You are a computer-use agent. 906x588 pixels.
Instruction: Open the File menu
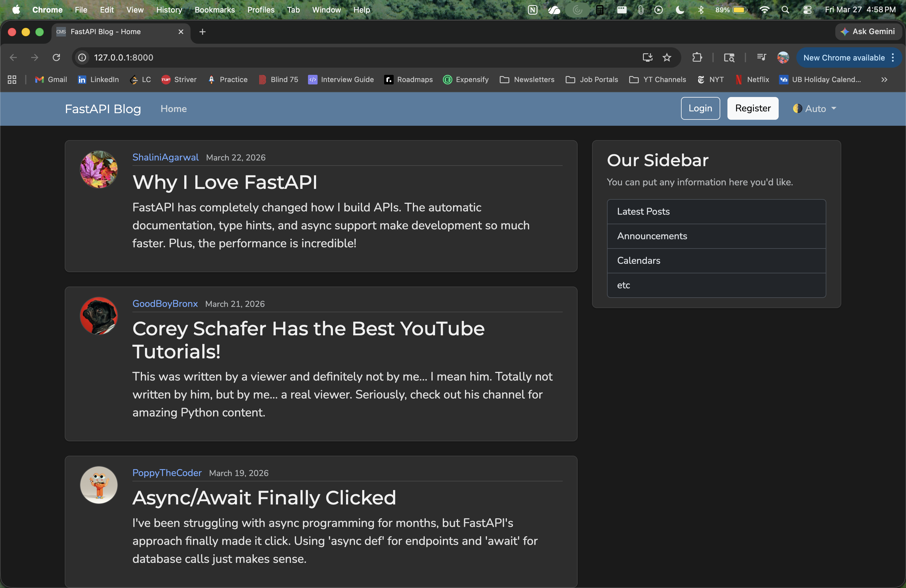[x=81, y=10]
